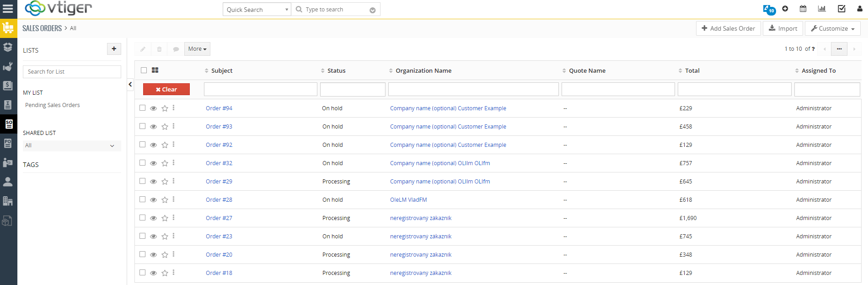
Task: Open the hamburger main menu
Action: pos(8,9)
